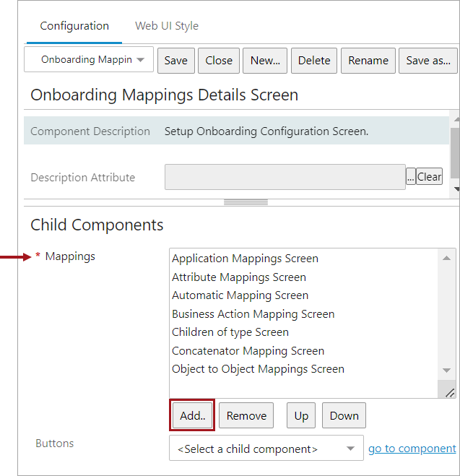
Task: Click the properties panel vertical scrollbar thumb
Action: [x=455, y=153]
